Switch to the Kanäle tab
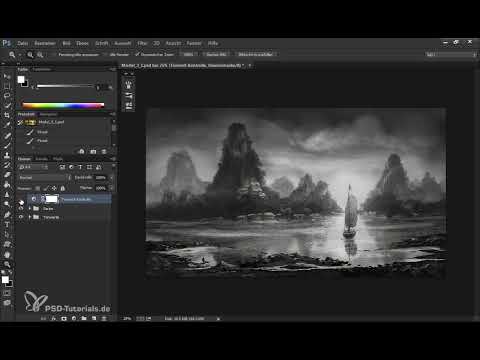The height and width of the screenshot is (360, 480). coord(42,159)
